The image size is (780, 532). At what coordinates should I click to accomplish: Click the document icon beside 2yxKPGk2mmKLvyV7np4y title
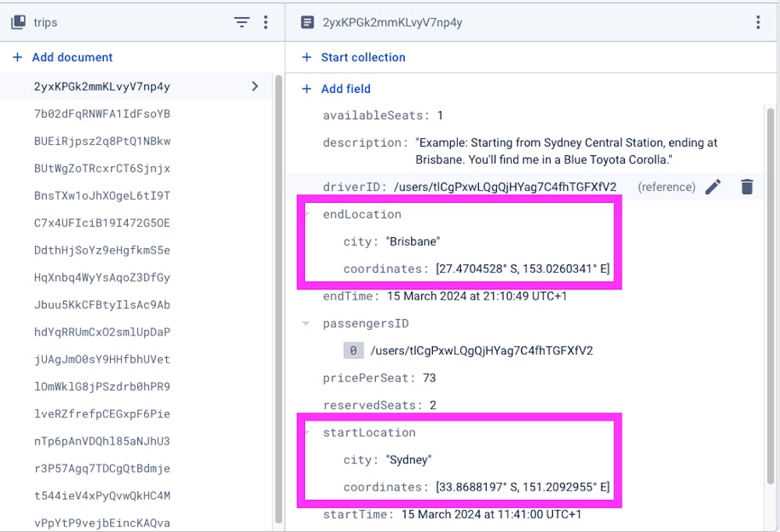307,23
